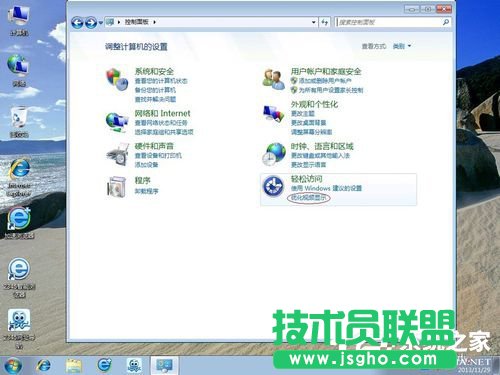This screenshot has width=500, height=375.
Task: Launch Internet Explorer from the taskbar
Action: click(44, 366)
